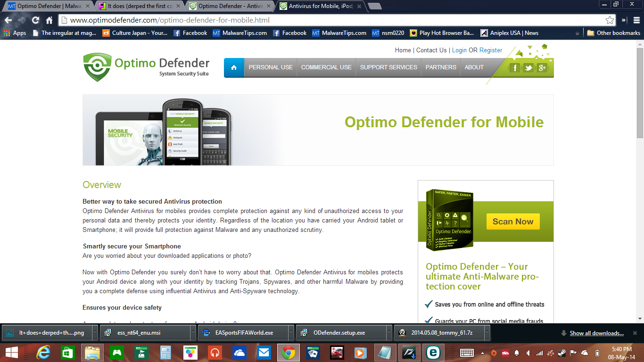Open the ESET 'e' icon on the taskbar
The height and width of the screenshot is (362, 644).
click(x=434, y=353)
